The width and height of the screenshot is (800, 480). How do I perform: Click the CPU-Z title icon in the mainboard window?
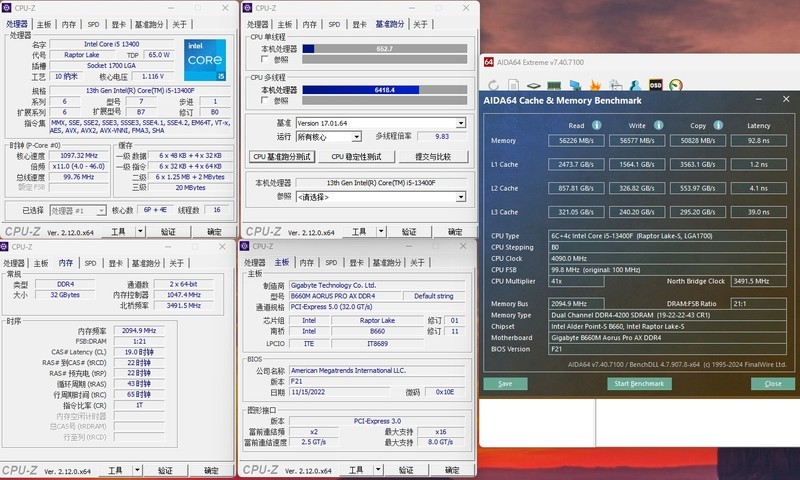tap(244, 246)
